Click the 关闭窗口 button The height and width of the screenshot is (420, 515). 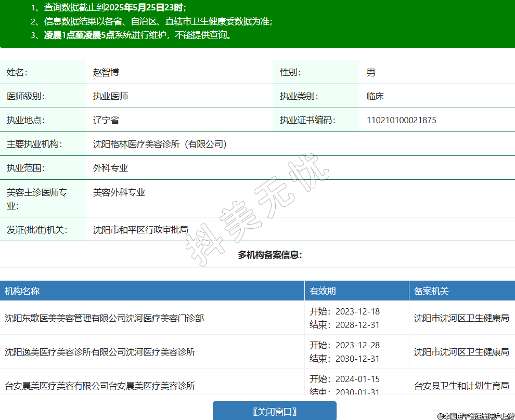(x=274, y=411)
